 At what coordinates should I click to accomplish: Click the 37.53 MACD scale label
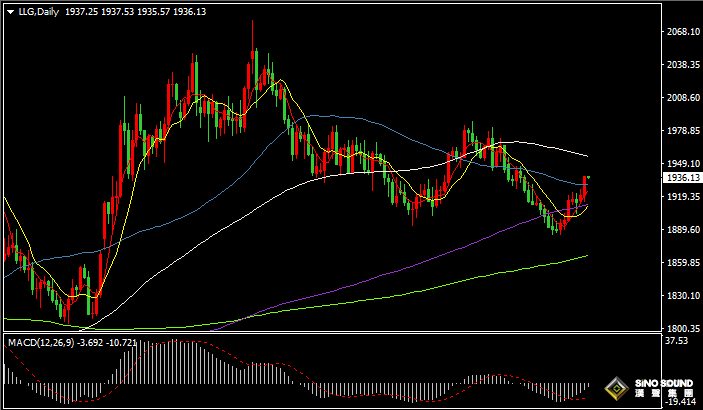tap(676, 341)
